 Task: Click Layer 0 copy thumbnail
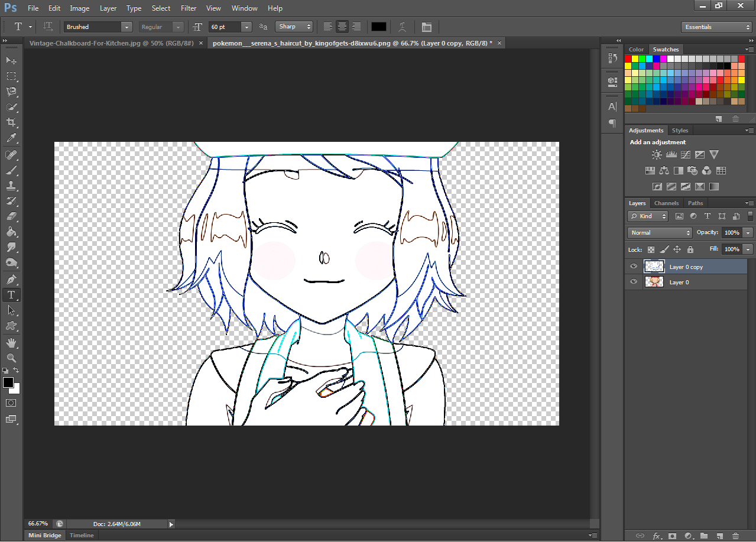point(654,267)
